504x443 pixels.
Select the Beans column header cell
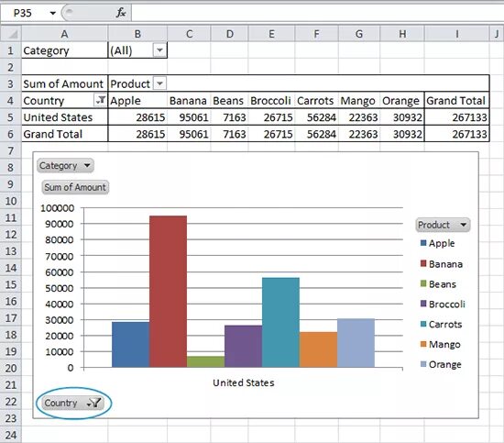(x=229, y=101)
